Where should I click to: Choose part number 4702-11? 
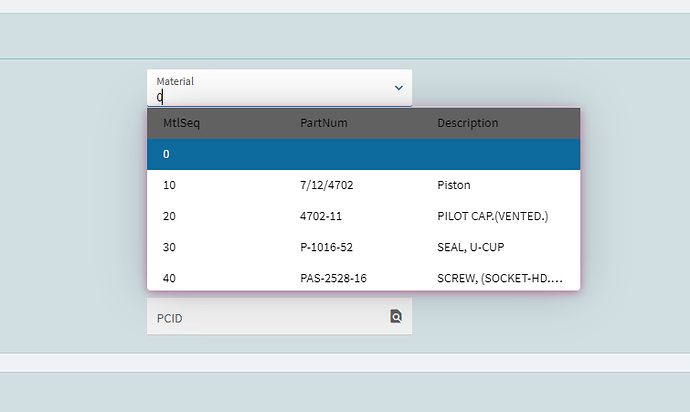tap(320, 216)
